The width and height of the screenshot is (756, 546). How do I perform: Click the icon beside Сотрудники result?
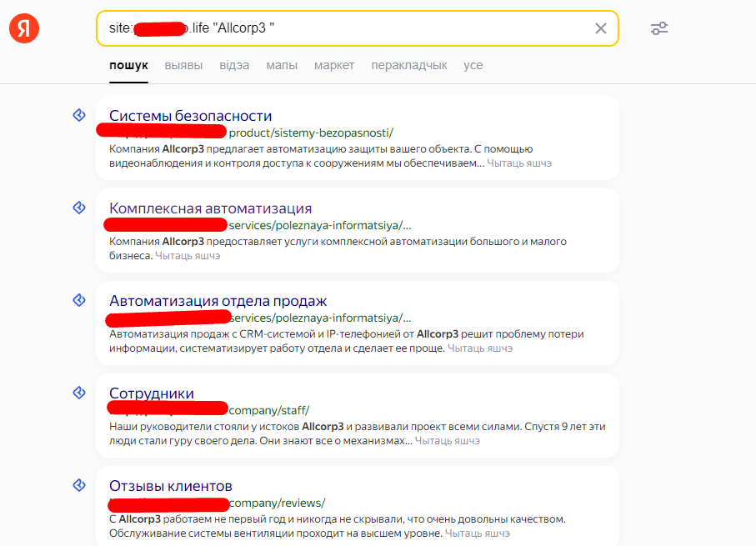[x=79, y=393]
